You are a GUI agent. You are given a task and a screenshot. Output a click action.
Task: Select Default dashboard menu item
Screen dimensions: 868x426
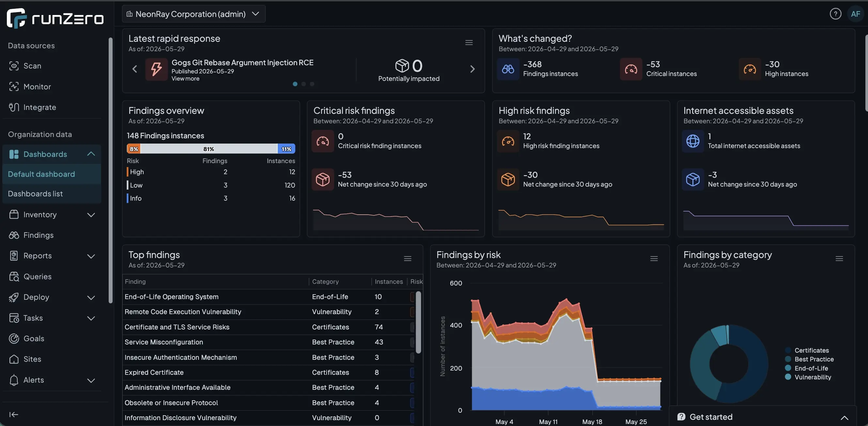click(52, 174)
